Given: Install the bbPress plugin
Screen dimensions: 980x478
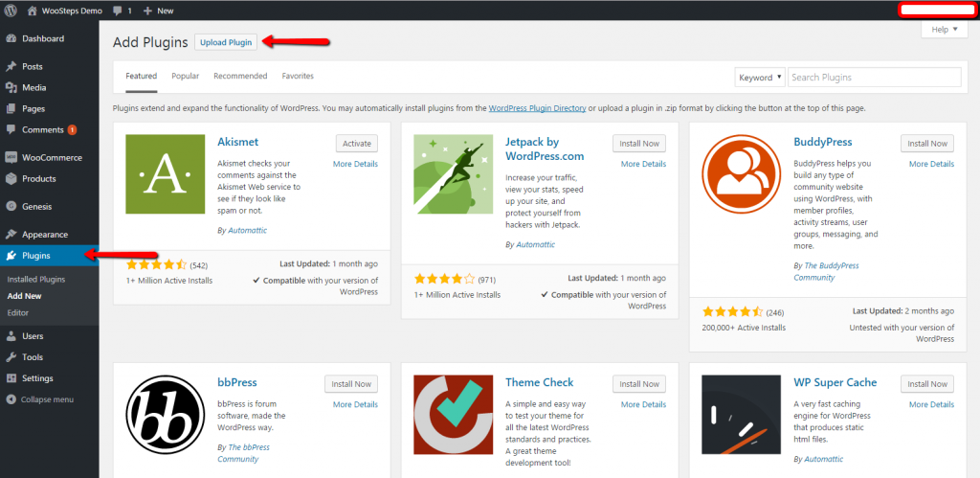Looking at the screenshot, I should 351,383.
